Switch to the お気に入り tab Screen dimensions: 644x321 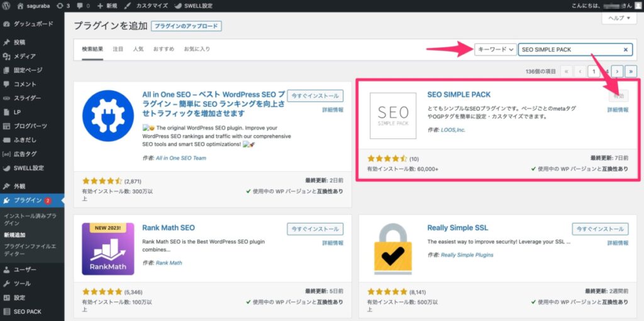[197, 49]
